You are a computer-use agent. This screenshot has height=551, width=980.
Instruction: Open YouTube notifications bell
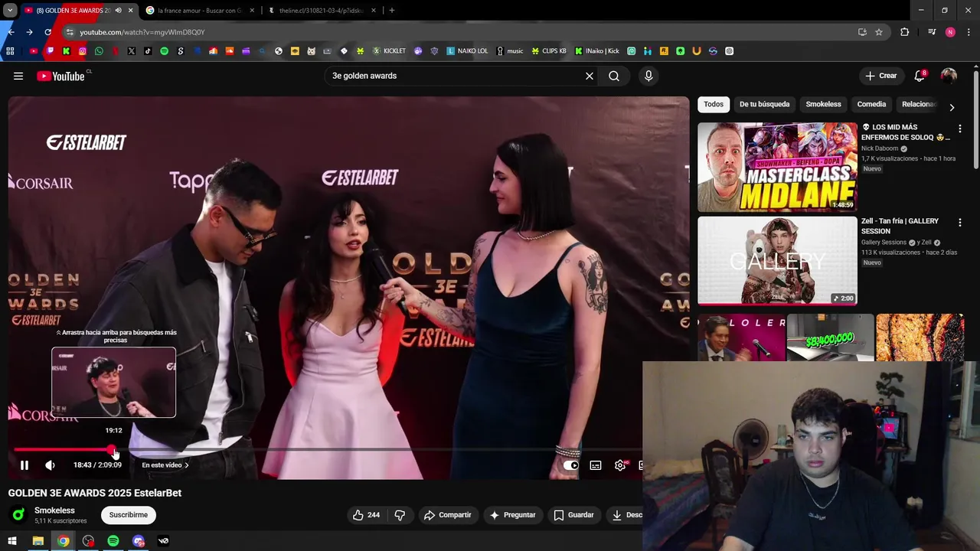[920, 76]
